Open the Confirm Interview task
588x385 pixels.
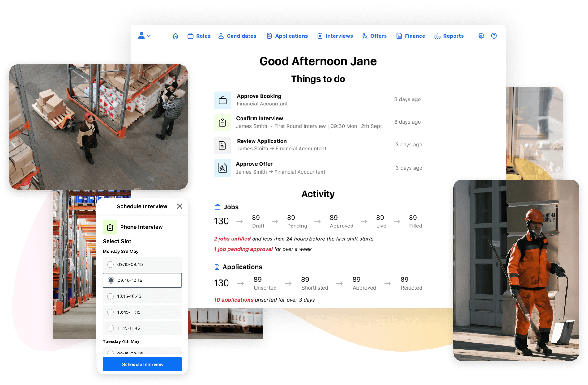(x=318, y=123)
